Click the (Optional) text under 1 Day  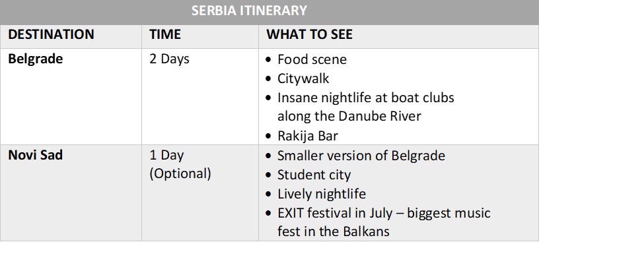tap(180, 174)
